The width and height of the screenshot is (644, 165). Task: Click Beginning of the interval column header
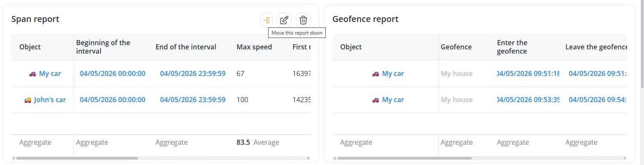[103, 47]
